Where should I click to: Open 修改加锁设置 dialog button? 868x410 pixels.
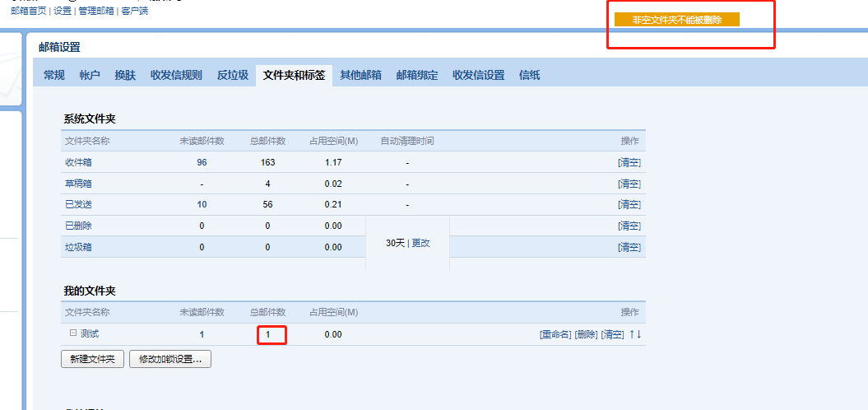(170, 359)
